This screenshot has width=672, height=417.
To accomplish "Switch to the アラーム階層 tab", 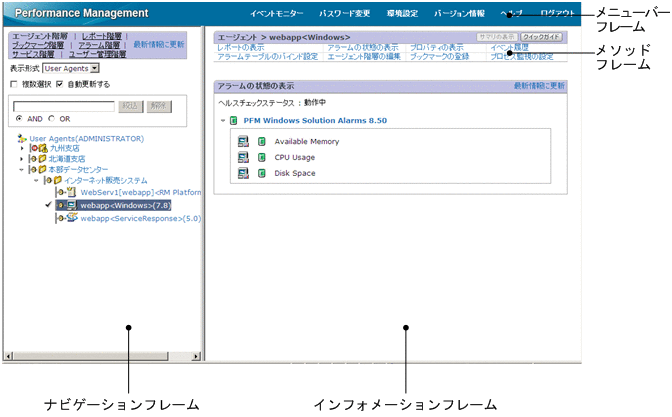I will pos(99,45).
